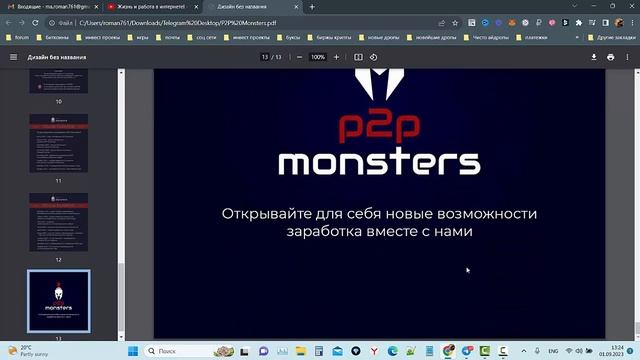The width and height of the screenshot is (640, 360).
Task: Bookmark this page with star icon
Action: point(455,23)
